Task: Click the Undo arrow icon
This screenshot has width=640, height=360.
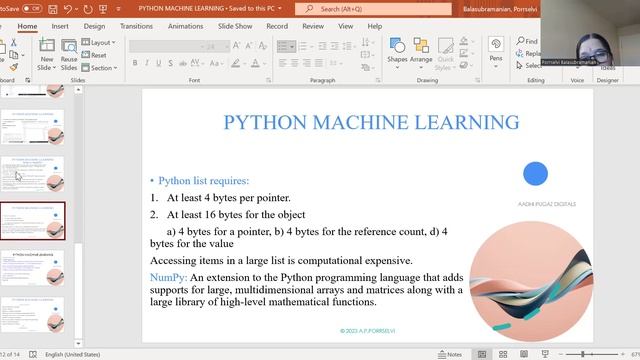Action: coord(68,9)
